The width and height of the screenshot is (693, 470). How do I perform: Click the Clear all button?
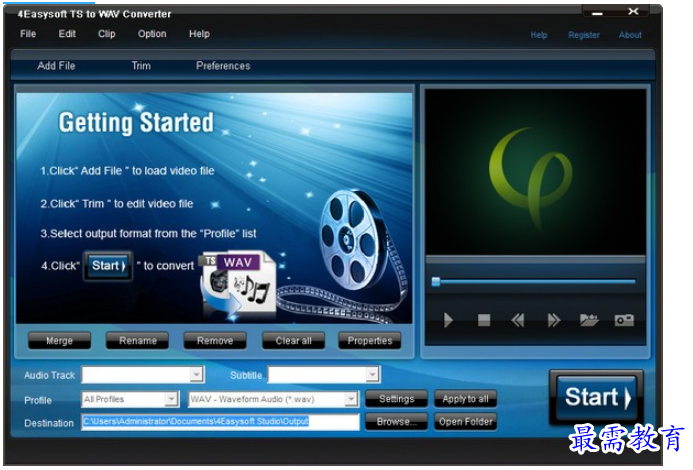pyautogui.click(x=293, y=340)
